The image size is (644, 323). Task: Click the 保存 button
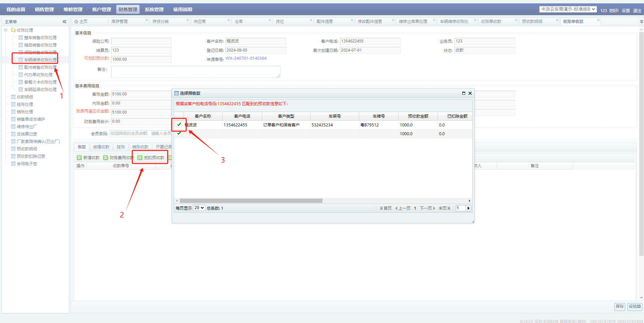619,306
